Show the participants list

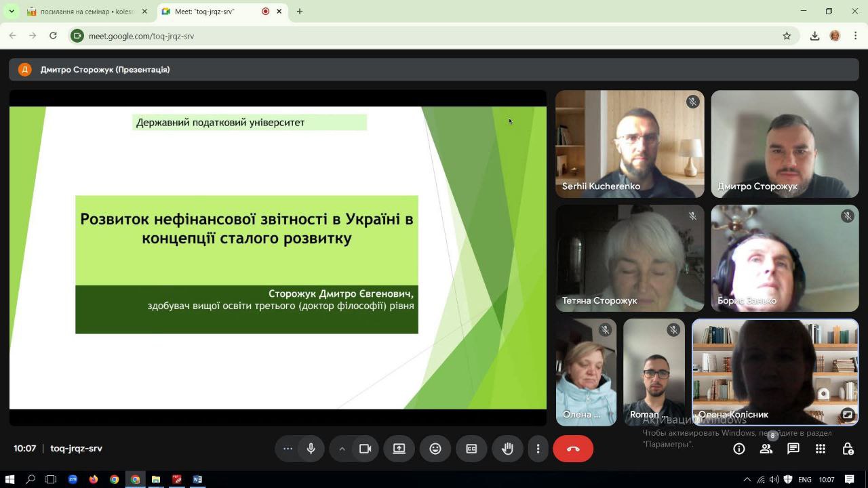(x=766, y=449)
